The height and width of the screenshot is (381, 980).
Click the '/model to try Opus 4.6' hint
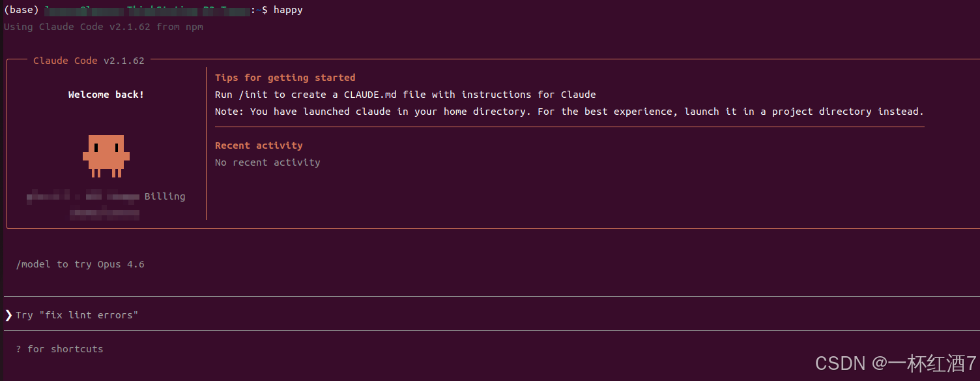81,264
